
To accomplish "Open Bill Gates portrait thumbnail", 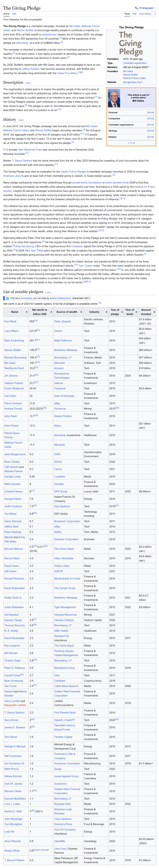I will (114, 98).
